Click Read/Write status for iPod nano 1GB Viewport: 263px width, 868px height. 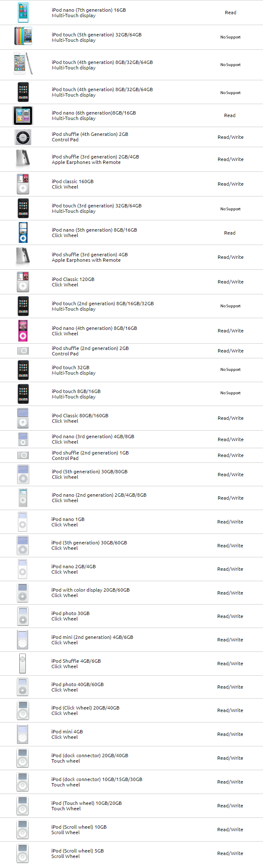click(x=230, y=522)
